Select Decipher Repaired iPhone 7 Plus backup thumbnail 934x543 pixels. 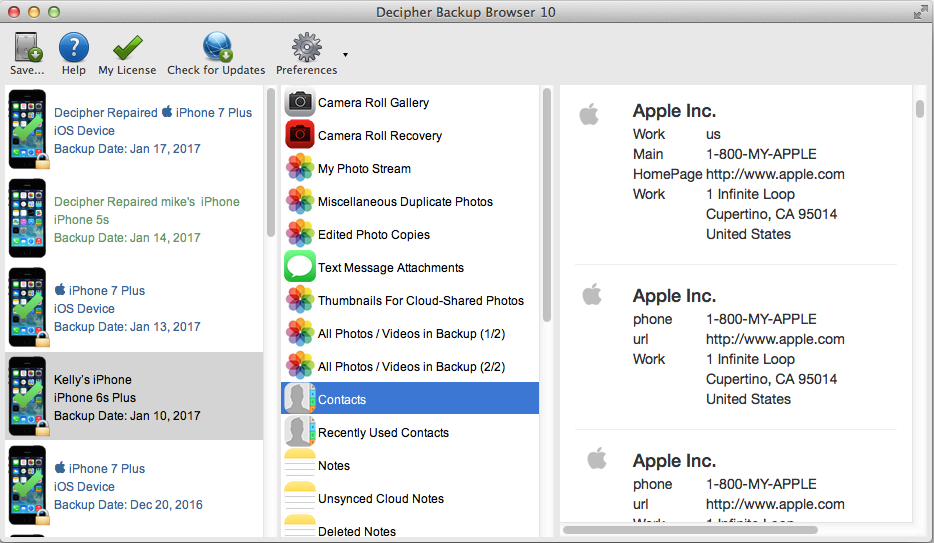(x=28, y=129)
